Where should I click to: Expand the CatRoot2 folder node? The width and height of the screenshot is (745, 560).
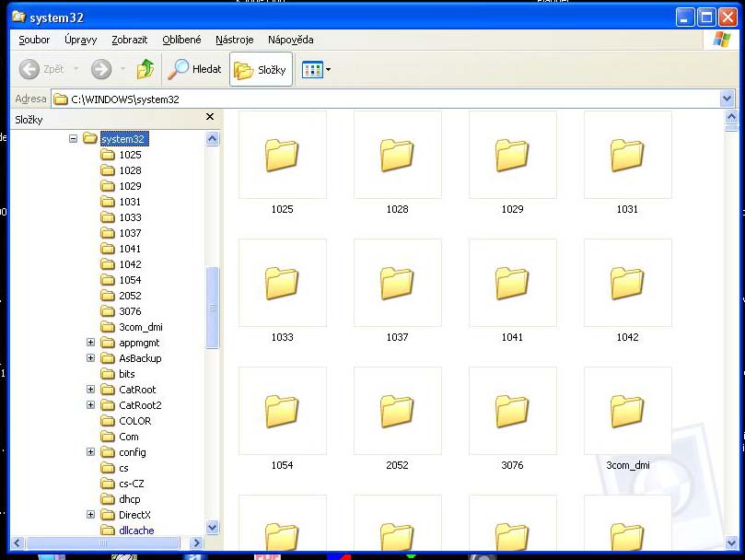click(90, 405)
